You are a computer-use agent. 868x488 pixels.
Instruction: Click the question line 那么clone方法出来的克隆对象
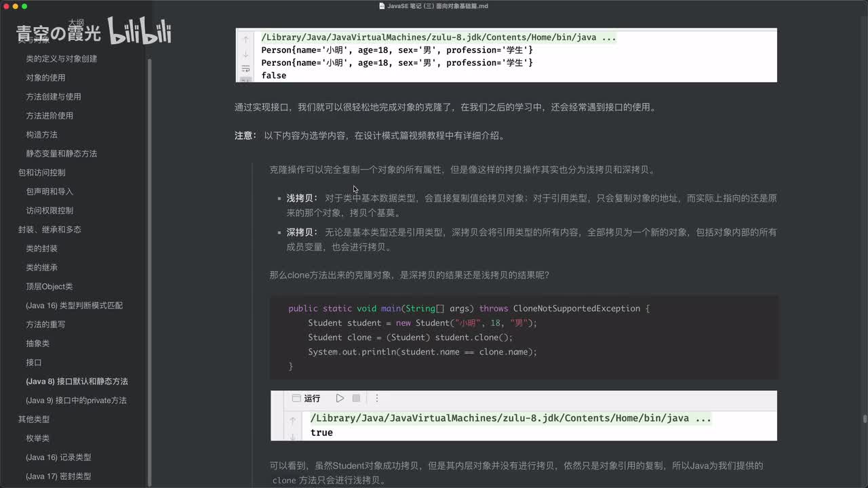coord(409,275)
